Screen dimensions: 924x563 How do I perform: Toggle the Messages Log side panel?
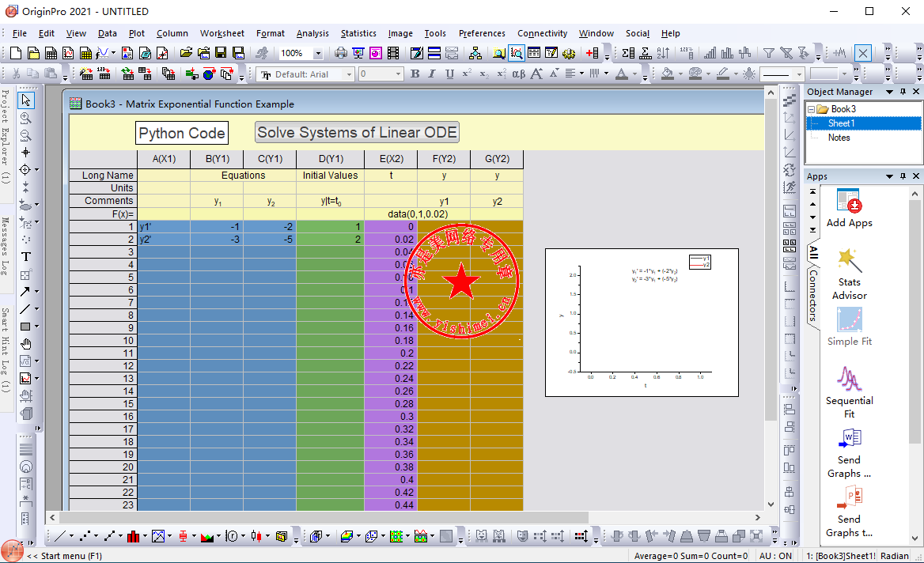(6, 246)
